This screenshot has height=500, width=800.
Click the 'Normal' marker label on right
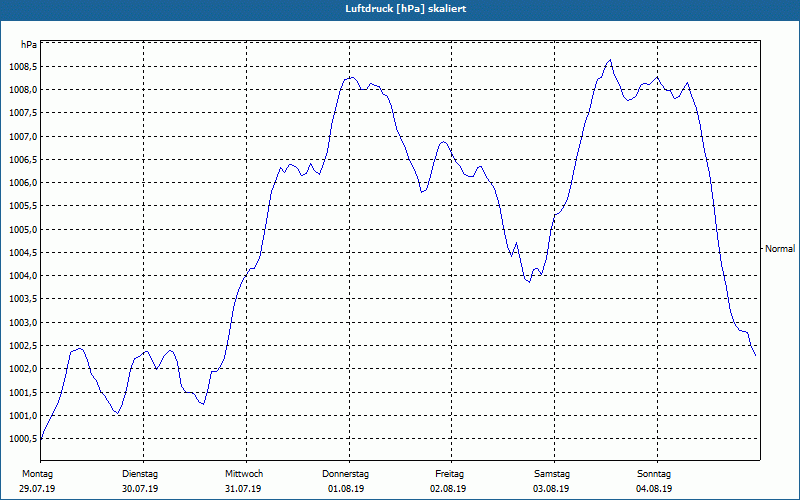click(x=780, y=249)
